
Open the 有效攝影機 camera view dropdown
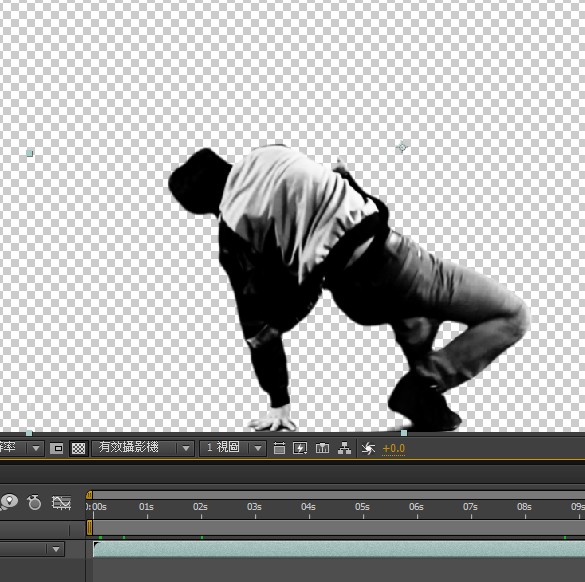point(143,448)
